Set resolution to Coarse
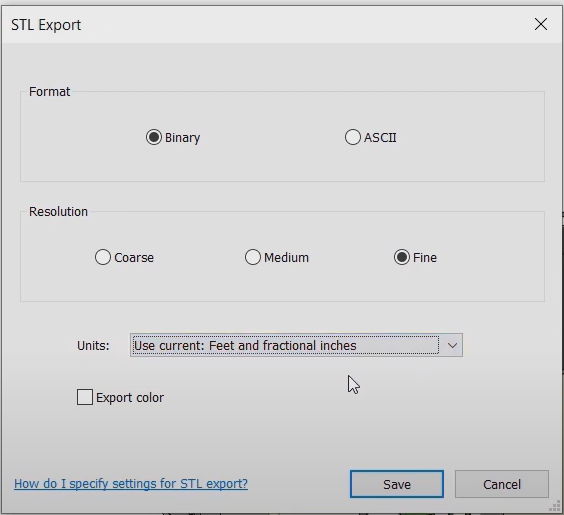The image size is (564, 515). coord(103,258)
